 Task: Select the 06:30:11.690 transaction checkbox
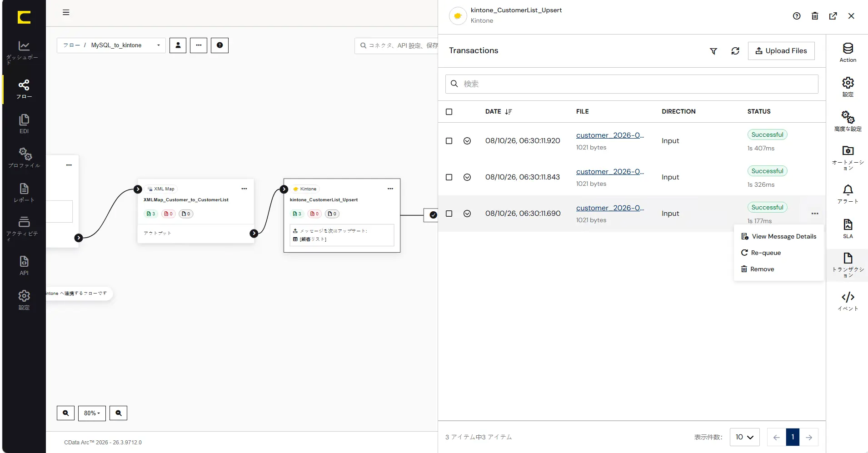point(449,214)
